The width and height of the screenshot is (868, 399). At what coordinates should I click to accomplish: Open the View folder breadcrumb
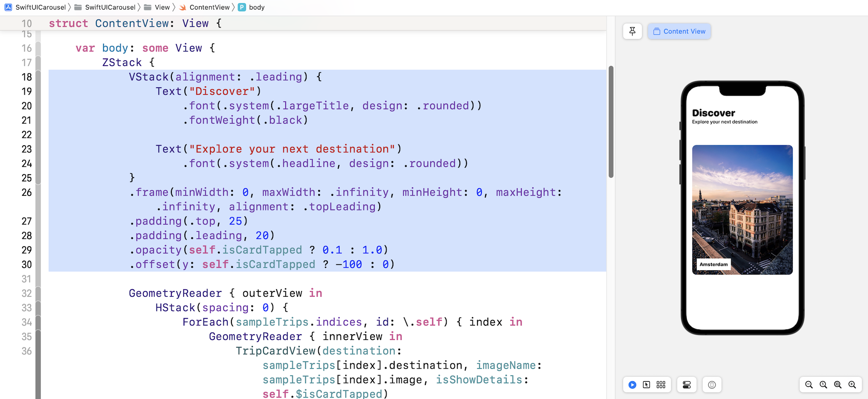point(157,7)
